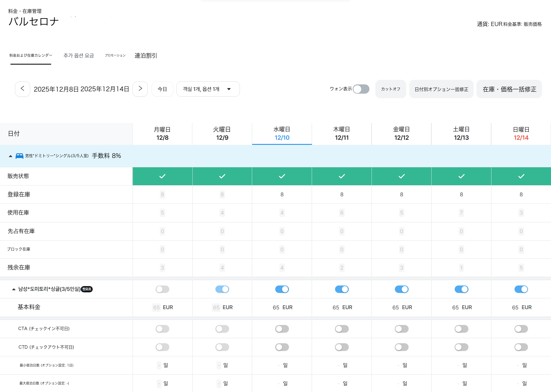Click the 컷오프 badge on option row
The image size is (551, 392).
(87, 289)
